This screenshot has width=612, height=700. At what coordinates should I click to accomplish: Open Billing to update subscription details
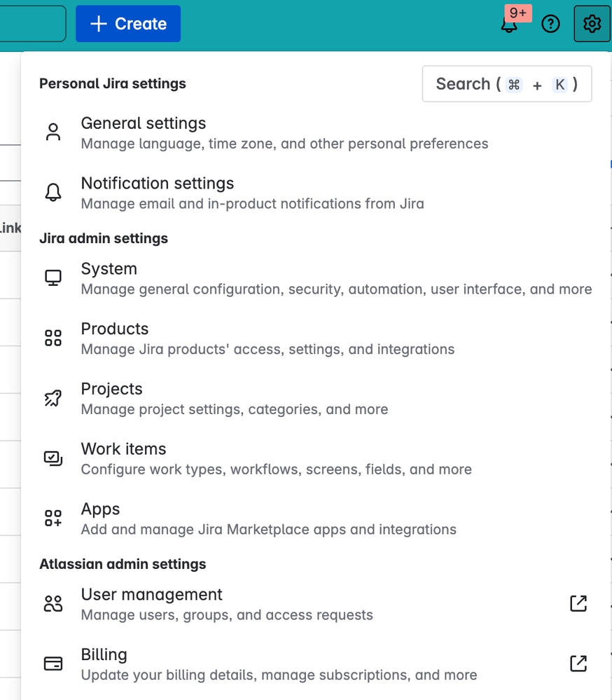click(104, 654)
